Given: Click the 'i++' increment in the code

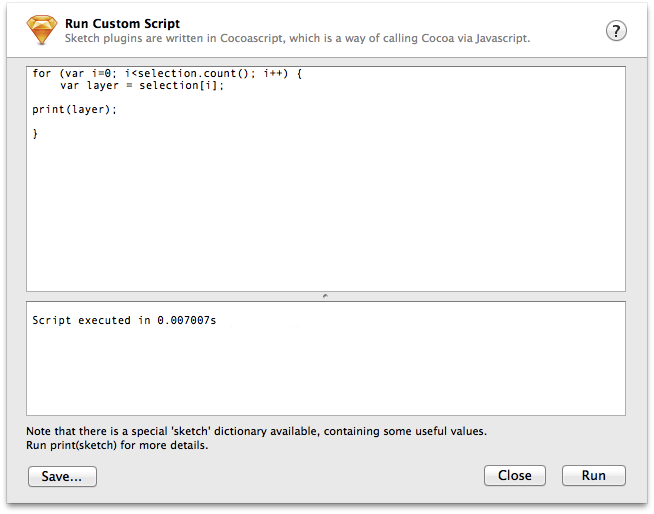Looking at the screenshot, I should 275,74.
